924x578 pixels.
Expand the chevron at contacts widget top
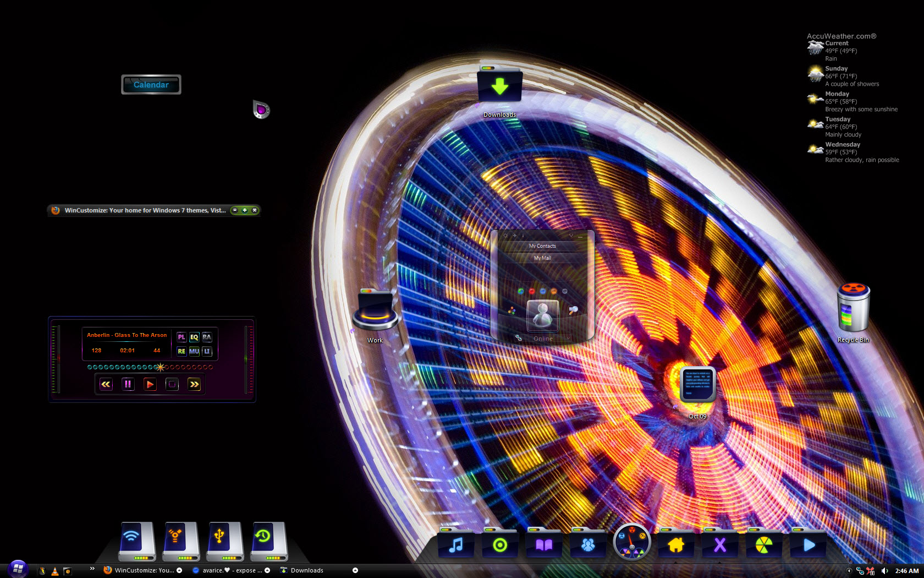571,236
